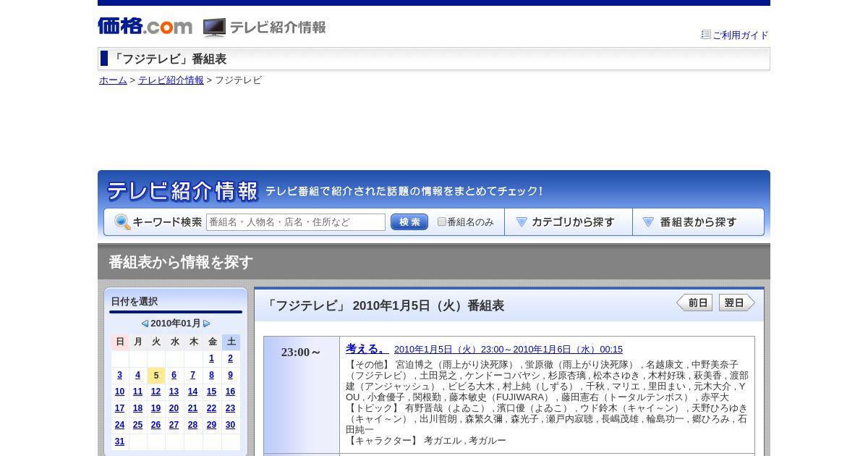The height and width of the screenshot is (456, 868).
Task: Click テレビ紹介情報 breadcrumb link
Action: (171, 80)
